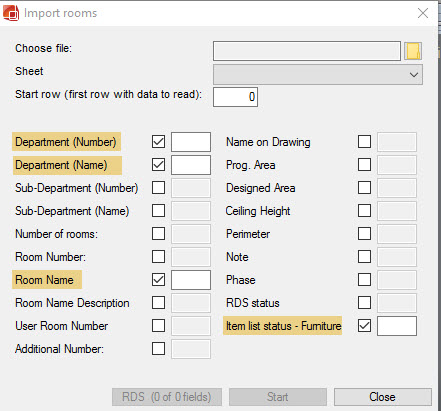Click the Department (Number) column input box
The width and height of the screenshot is (441, 411).
[191, 142]
